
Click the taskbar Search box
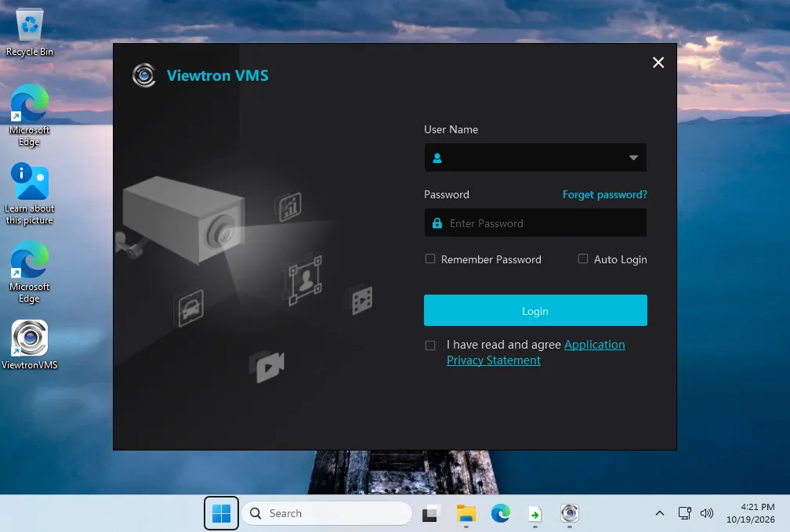pos(327,513)
